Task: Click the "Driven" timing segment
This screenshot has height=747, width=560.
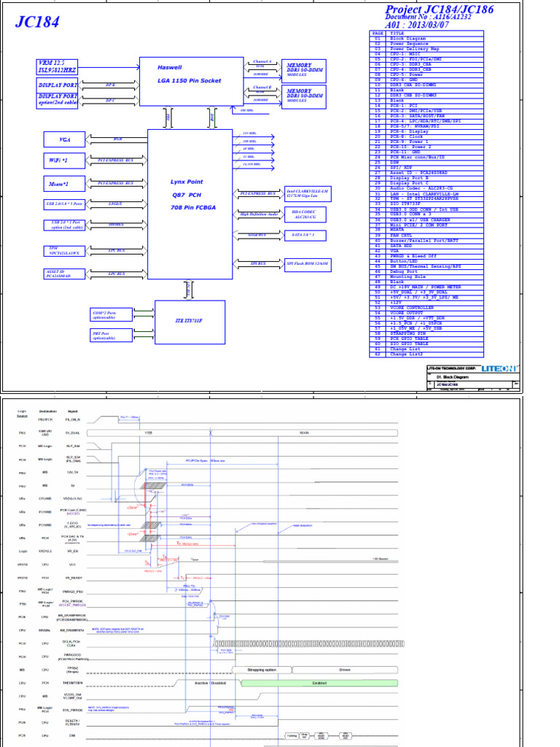Action: tap(345, 670)
